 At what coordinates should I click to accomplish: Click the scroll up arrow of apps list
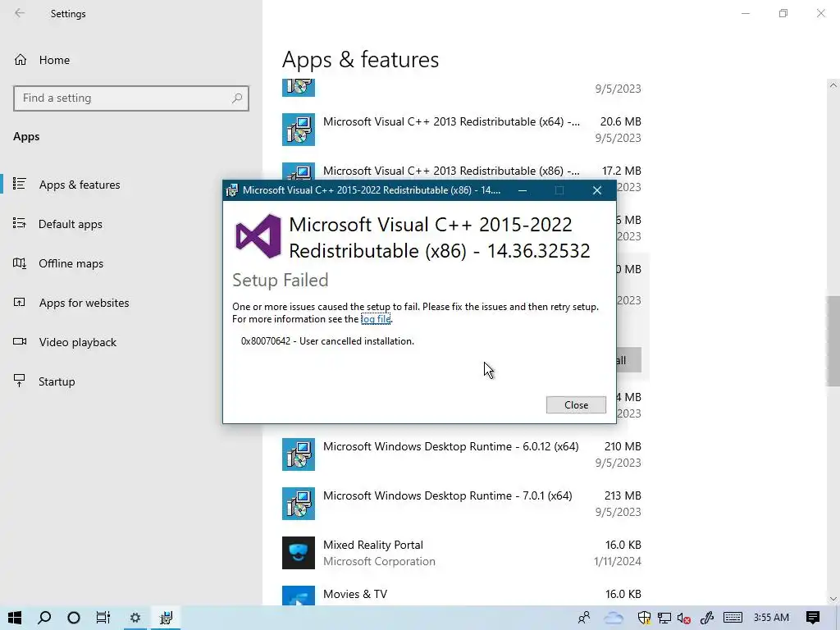833,85
